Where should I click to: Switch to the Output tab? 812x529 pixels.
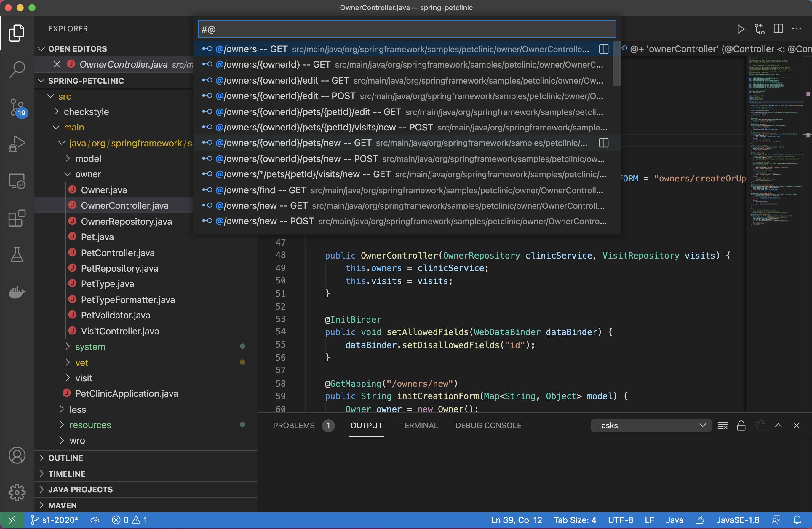366,425
